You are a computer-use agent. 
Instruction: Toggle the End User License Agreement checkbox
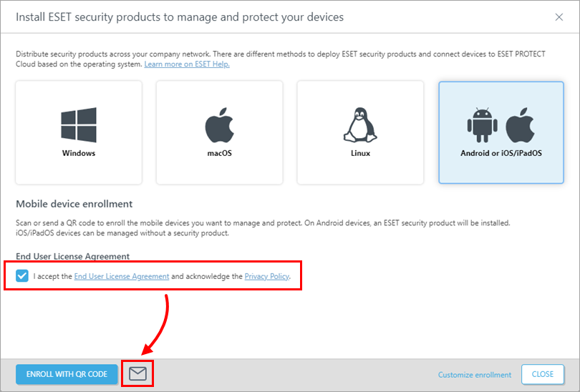click(x=22, y=275)
